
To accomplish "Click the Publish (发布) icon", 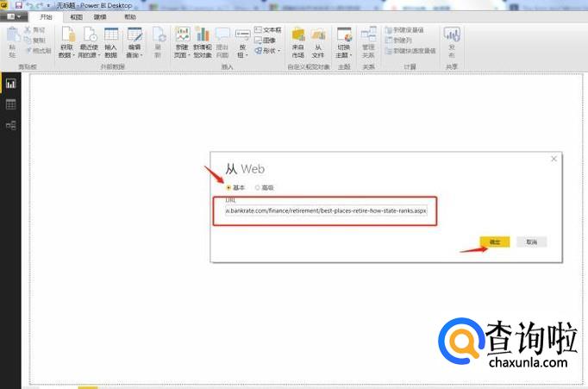I will pyautogui.click(x=452, y=35).
